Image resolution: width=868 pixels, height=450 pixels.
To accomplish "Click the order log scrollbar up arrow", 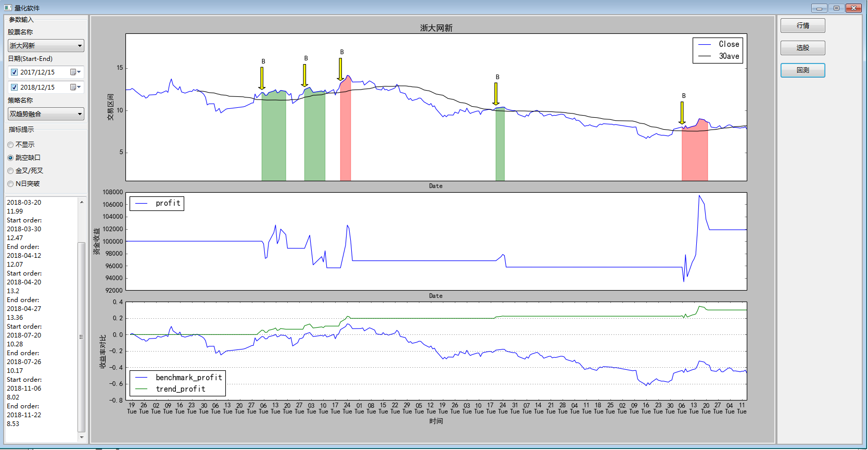I will click(82, 202).
